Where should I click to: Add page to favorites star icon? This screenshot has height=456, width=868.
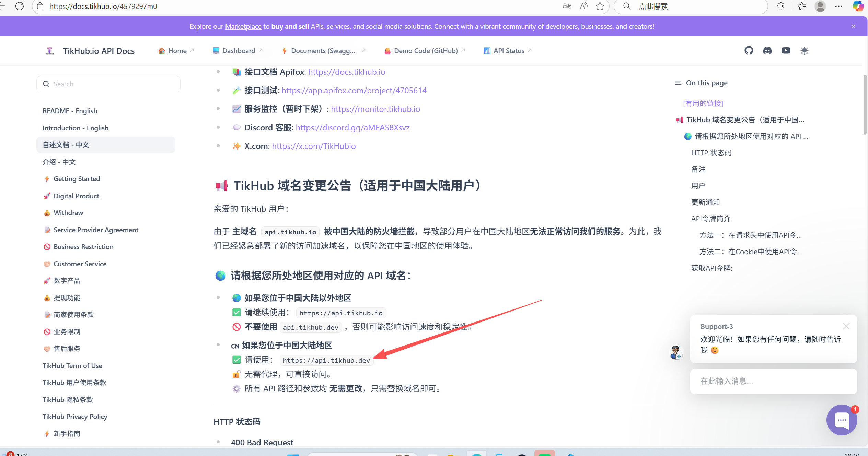pos(600,6)
